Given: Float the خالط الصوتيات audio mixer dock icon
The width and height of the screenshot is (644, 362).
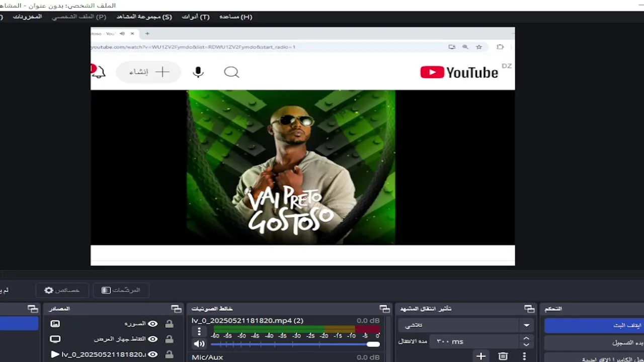Looking at the screenshot, I should point(385,309).
